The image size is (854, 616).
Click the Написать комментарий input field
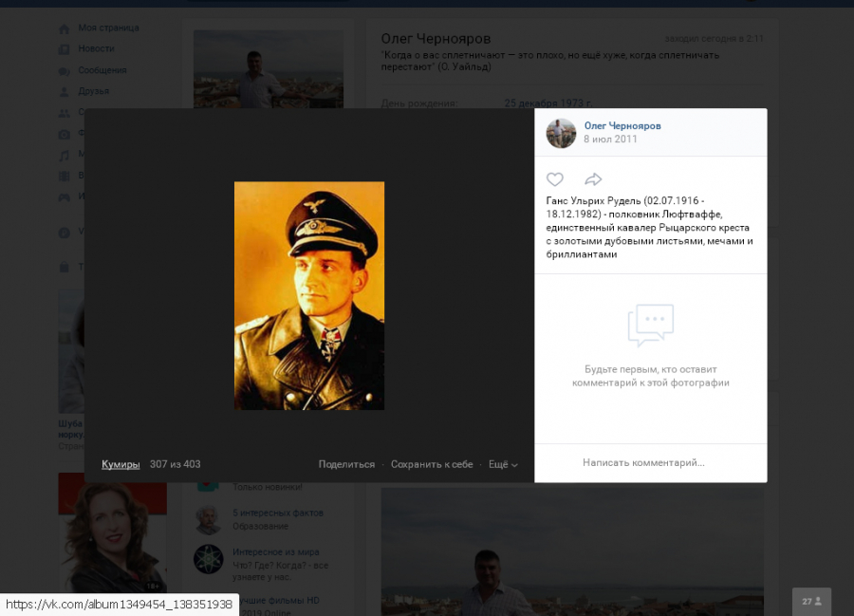point(650,462)
